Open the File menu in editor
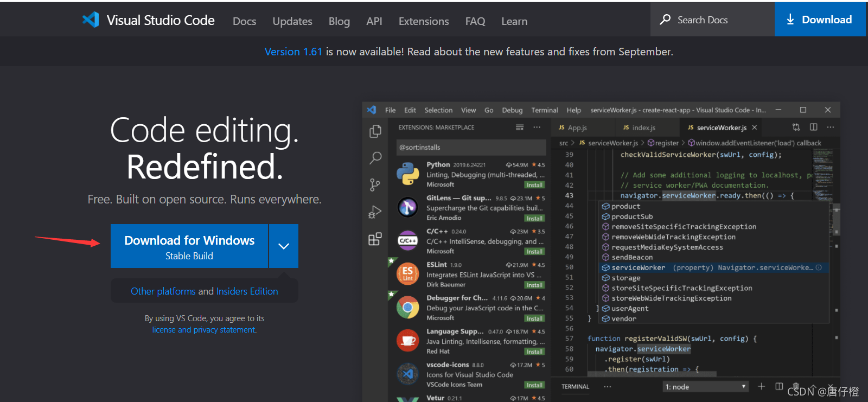 391,110
